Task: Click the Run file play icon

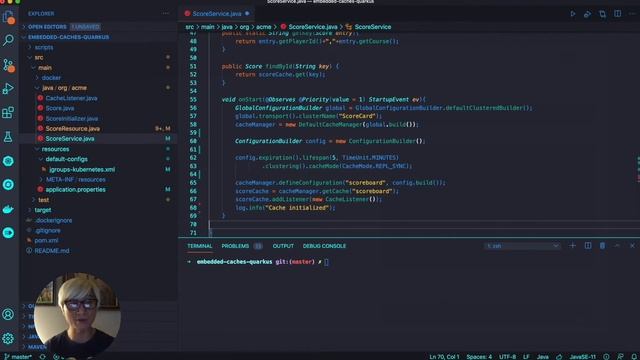Action: [573, 14]
